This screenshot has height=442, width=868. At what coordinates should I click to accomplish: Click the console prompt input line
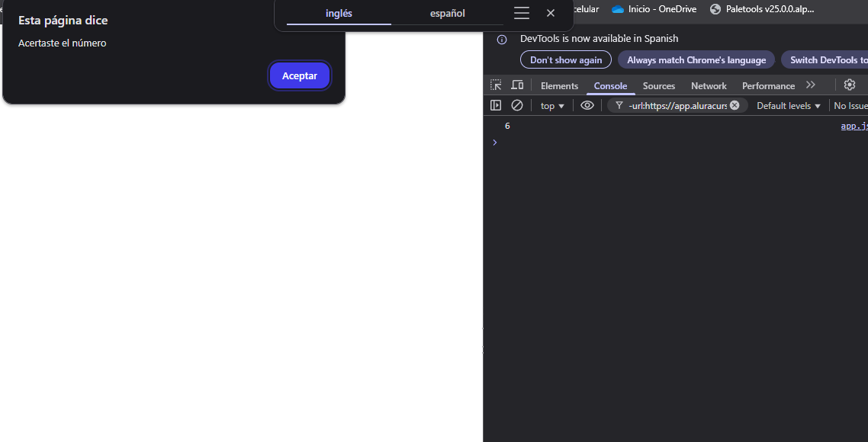coord(681,143)
